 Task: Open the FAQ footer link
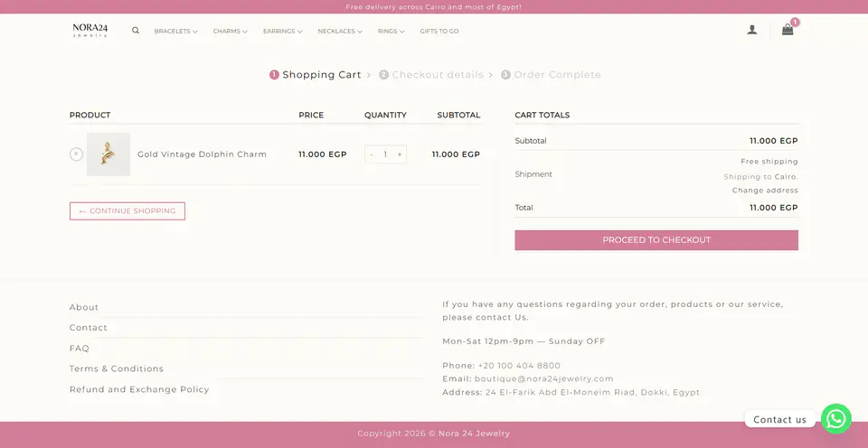80,348
